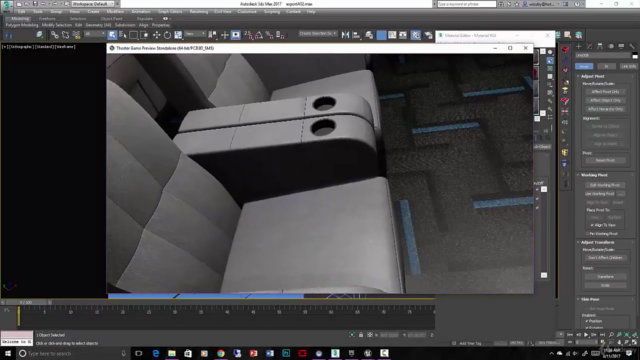Open the Edit menu
Viewport: 640px width, 360px height.
click(x=22, y=12)
